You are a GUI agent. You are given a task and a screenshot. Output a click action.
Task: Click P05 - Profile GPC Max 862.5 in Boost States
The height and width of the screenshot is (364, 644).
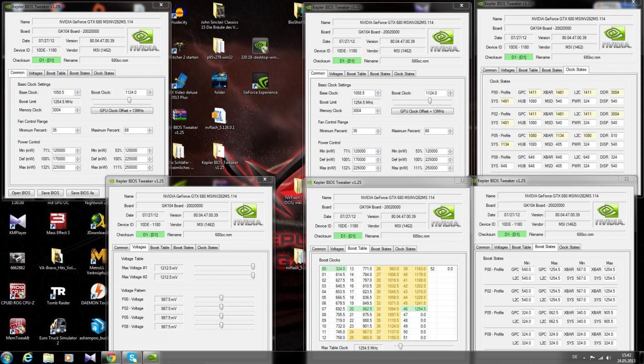tap(554, 313)
